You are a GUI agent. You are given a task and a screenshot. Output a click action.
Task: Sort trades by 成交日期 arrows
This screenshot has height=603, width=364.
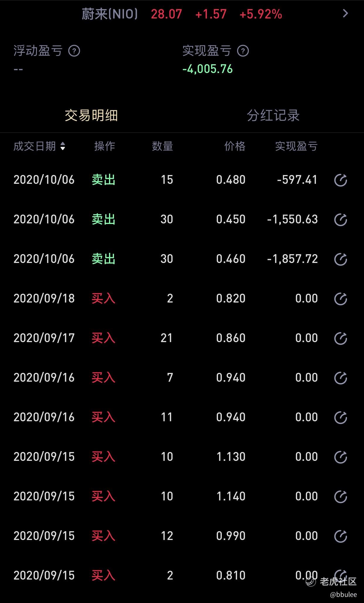pos(62,146)
